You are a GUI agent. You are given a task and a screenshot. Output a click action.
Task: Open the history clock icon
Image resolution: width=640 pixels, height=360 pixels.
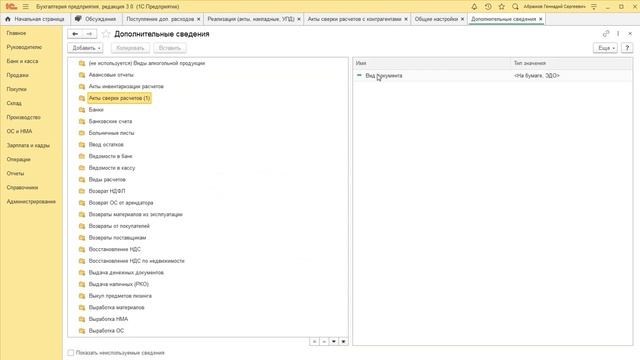pyautogui.click(x=488, y=7)
